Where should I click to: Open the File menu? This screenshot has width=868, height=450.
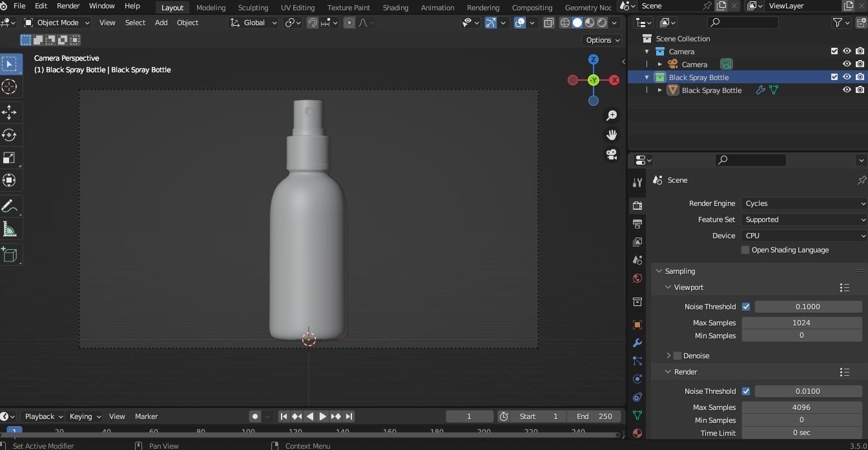[19, 6]
